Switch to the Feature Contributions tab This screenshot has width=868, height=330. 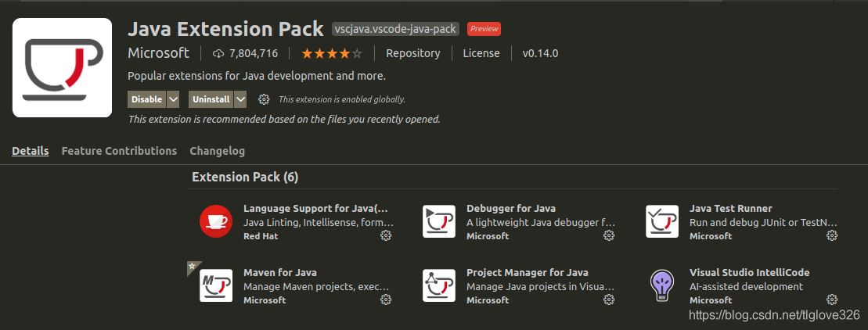[119, 151]
